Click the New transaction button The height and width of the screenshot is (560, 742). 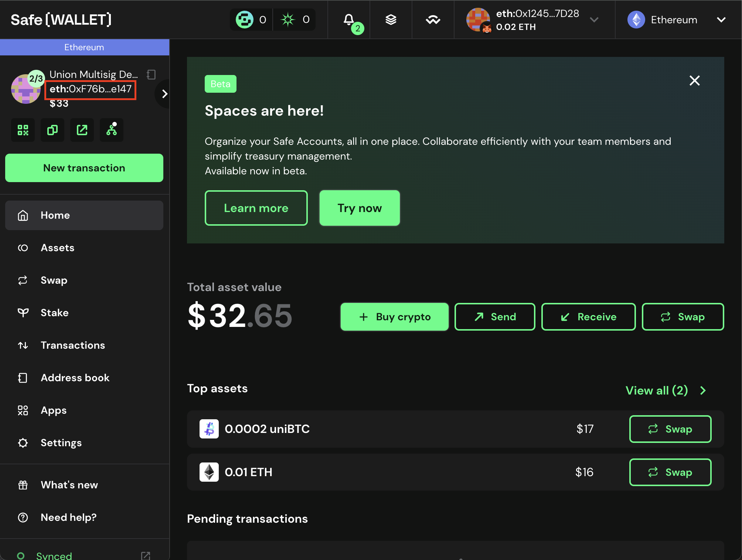pos(84,168)
